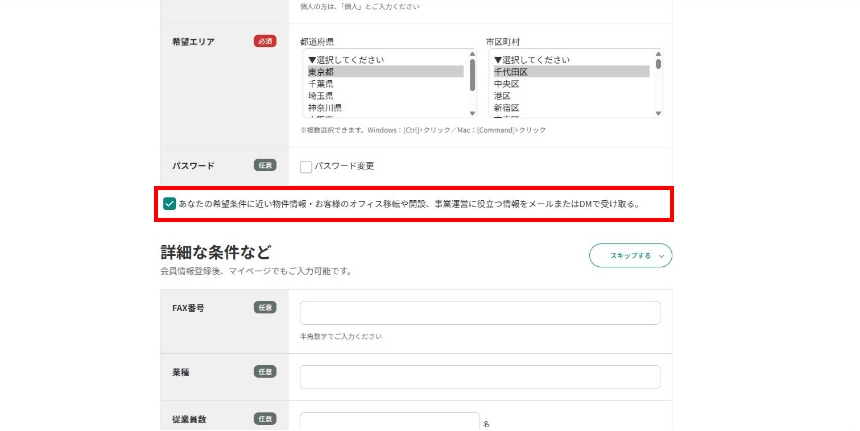Click ▼選択してください in the prefecture list
Viewport: 860px width, 431px height.
[345, 60]
